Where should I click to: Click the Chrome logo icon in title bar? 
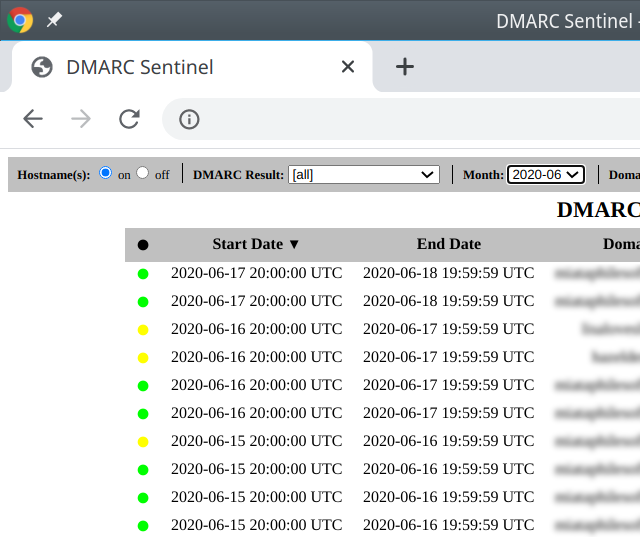(20, 20)
